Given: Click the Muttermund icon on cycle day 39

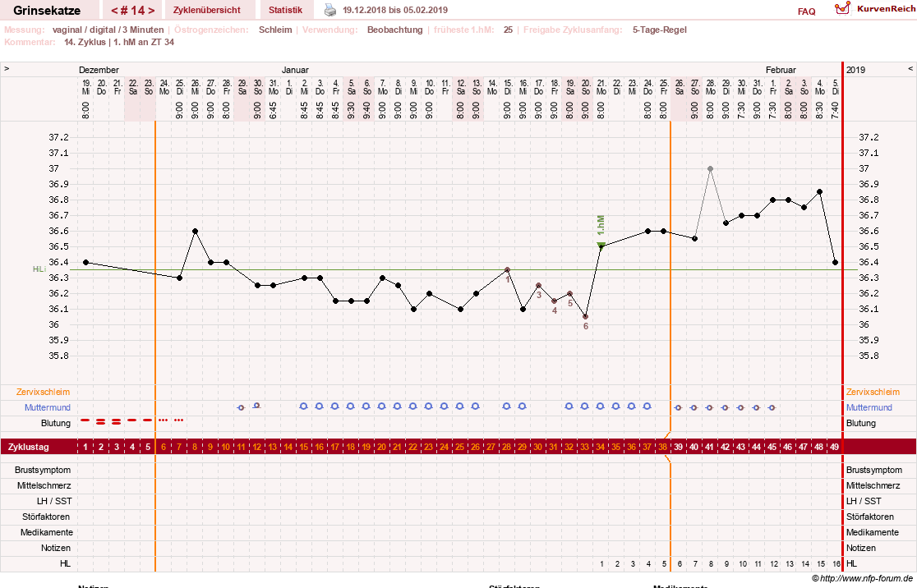Looking at the screenshot, I should [679, 407].
